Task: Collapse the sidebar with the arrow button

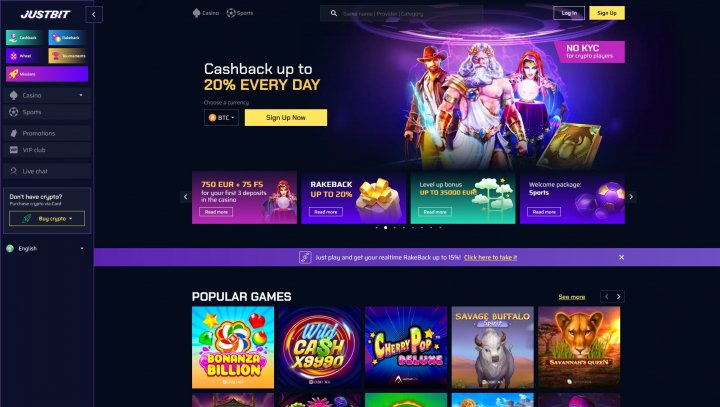Action: click(94, 14)
